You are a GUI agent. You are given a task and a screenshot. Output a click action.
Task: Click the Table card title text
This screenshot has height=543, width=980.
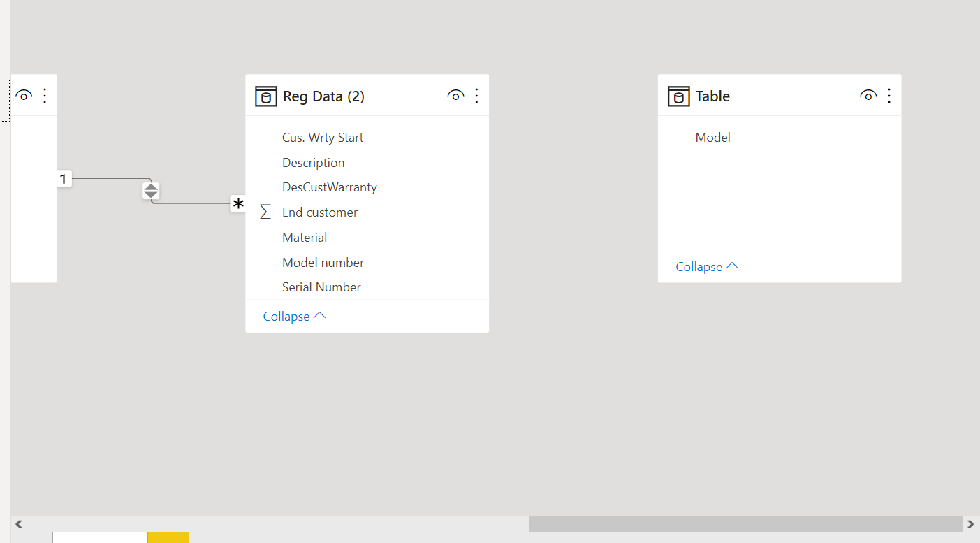(x=712, y=96)
